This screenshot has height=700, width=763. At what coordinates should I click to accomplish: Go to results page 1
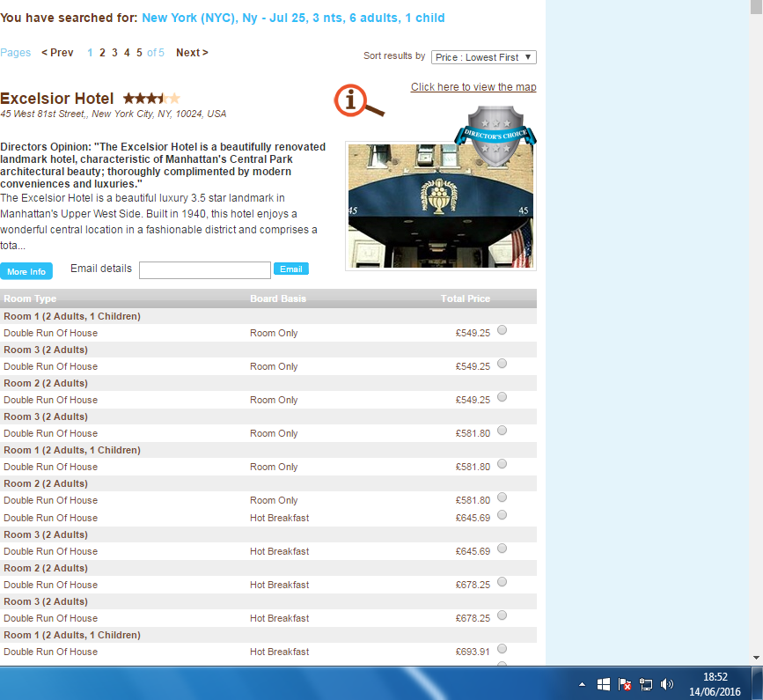click(90, 53)
